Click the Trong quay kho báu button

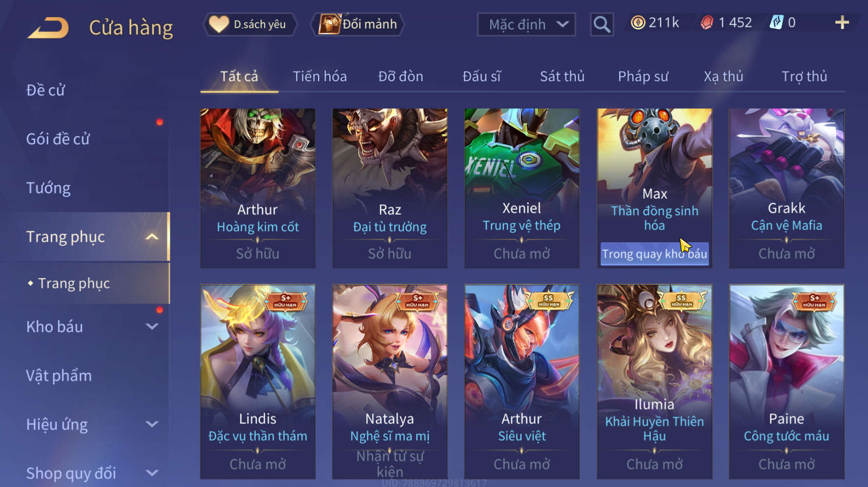click(655, 254)
